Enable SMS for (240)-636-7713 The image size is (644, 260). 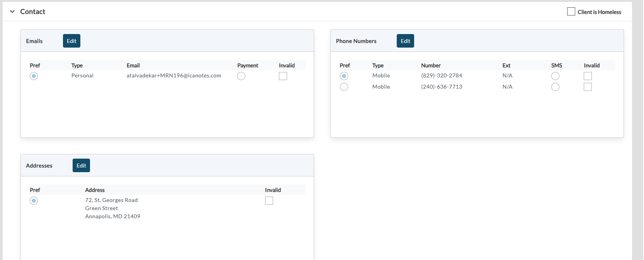point(555,87)
